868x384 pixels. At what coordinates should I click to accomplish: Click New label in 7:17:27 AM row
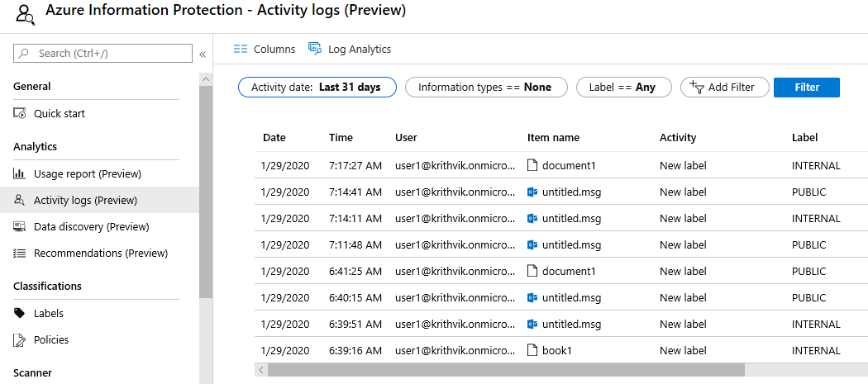pos(683,165)
